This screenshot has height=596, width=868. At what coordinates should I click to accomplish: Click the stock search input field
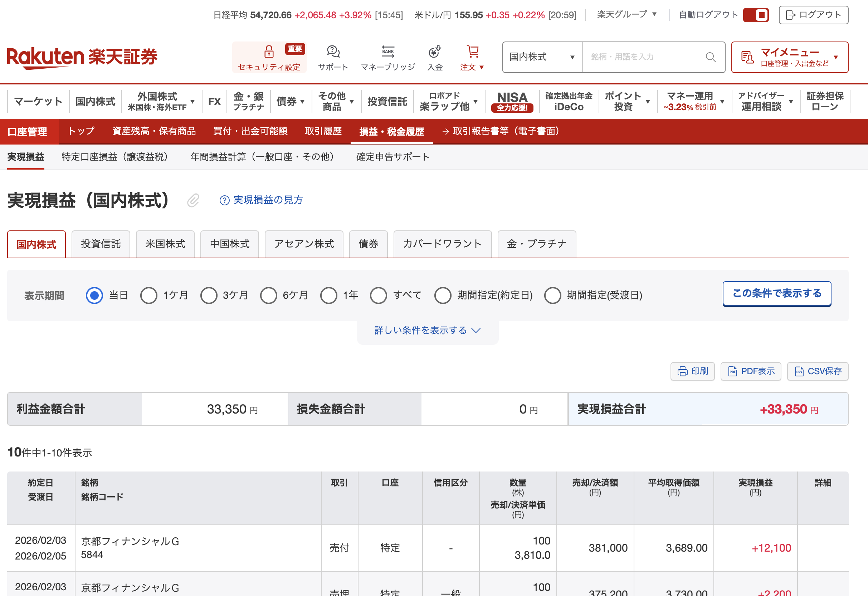click(x=642, y=57)
